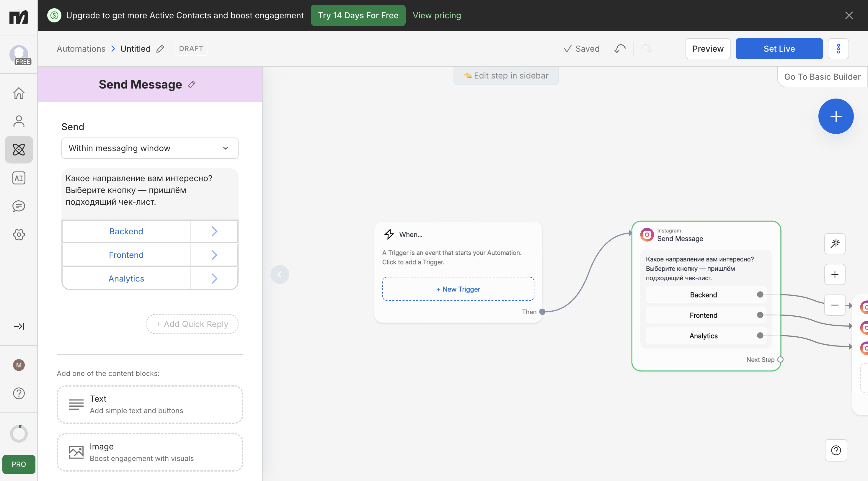Click the Preview button

point(708,49)
